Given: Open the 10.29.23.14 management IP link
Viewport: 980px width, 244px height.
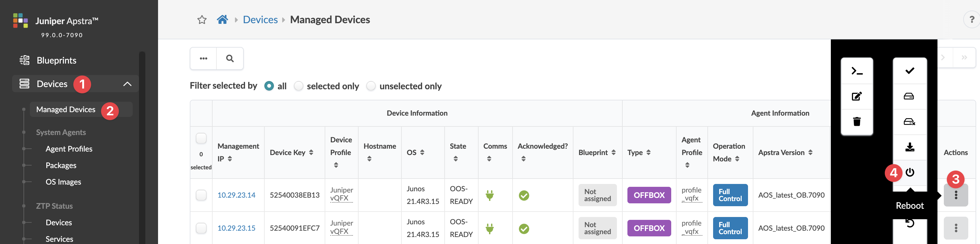Looking at the screenshot, I should (x=236, y=195).
